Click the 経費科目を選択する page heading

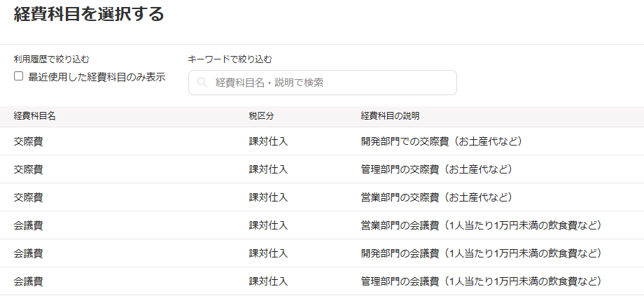tap(89, 14)
